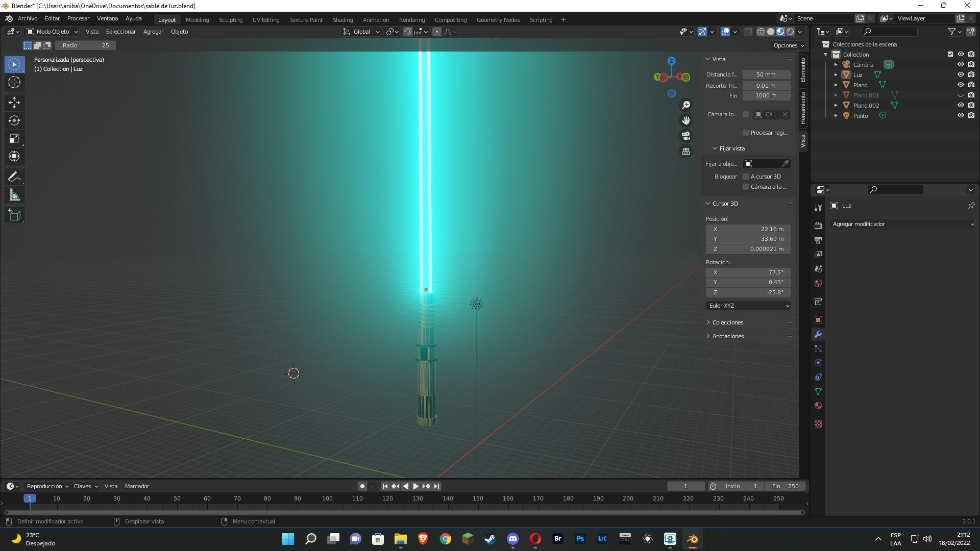This screenshot has height=551, width=980.
Task: Open World properties tab icon
Action: click(x=818, y=283)
